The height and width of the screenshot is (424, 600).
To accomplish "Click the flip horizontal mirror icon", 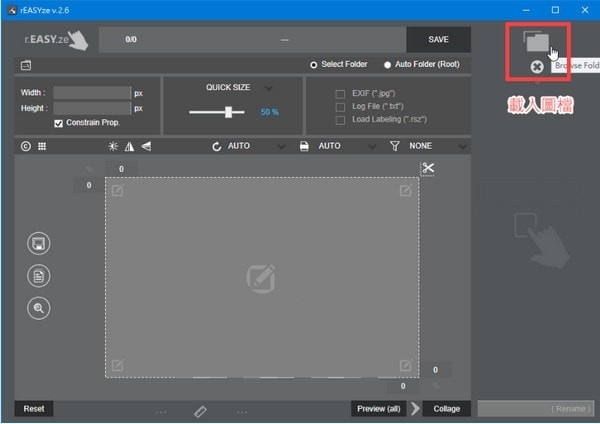I will (x=129, y=146).
